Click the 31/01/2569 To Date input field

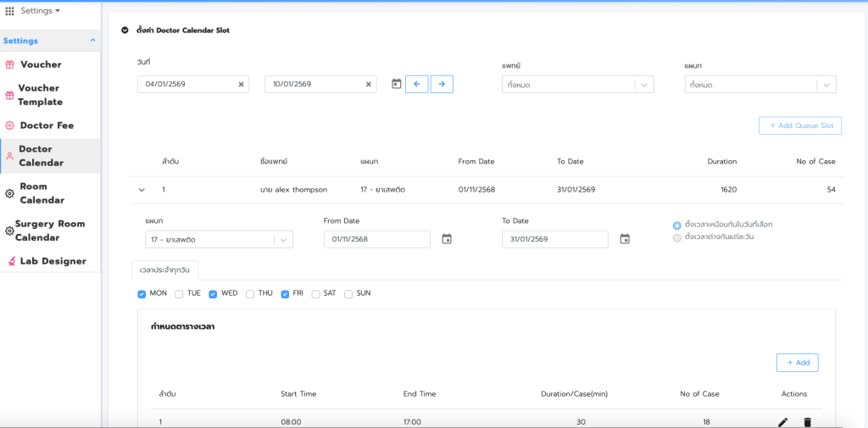(x=554, y=239)
